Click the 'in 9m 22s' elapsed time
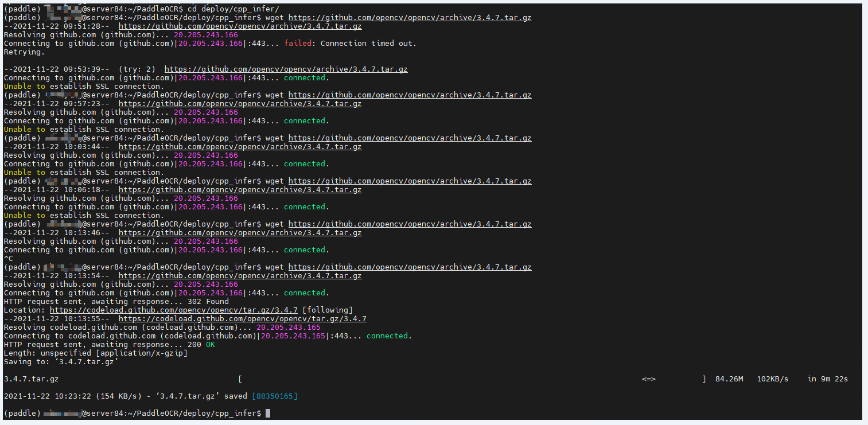The width and height of the screenshot is (868, 425). [828, 379]
